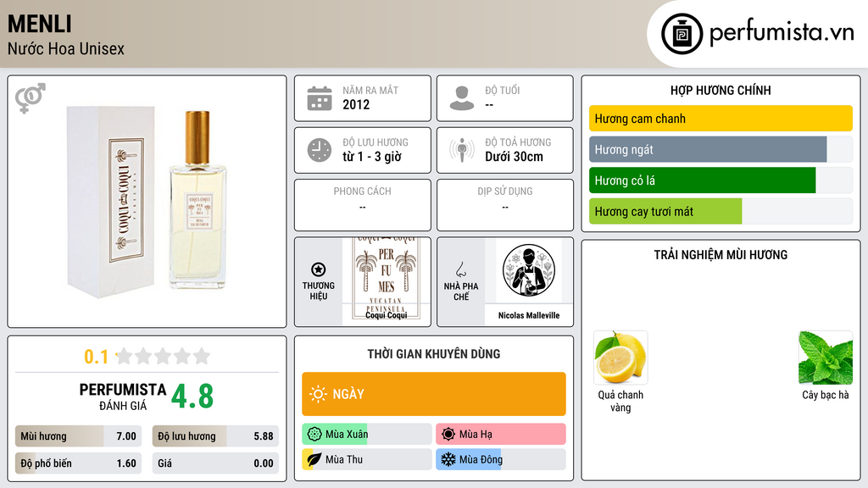The image size is (868, 488).
Task: Select the orange Ngày time bar
Action: click(434, 394)
